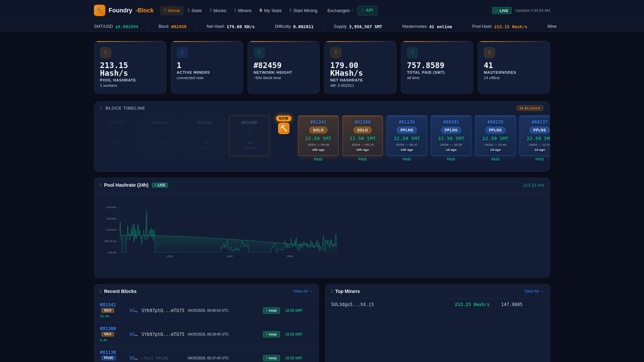Select block #81341 timeline card
This screenshot has height=362, width=644.
pyautogui.click(x=318, y=136)
